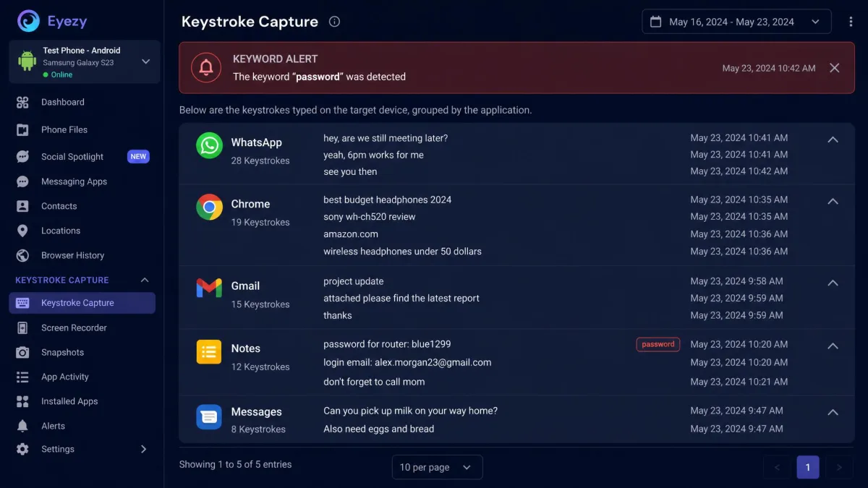Click "see you then" WhatsApp entry

(350, 171)
